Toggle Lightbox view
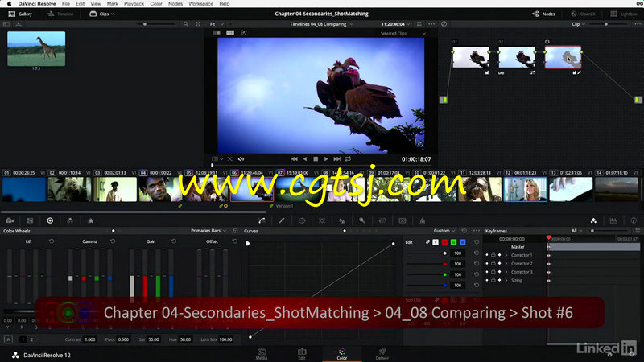The height and width of the screenshot is (362, 644). coord(623,14)
